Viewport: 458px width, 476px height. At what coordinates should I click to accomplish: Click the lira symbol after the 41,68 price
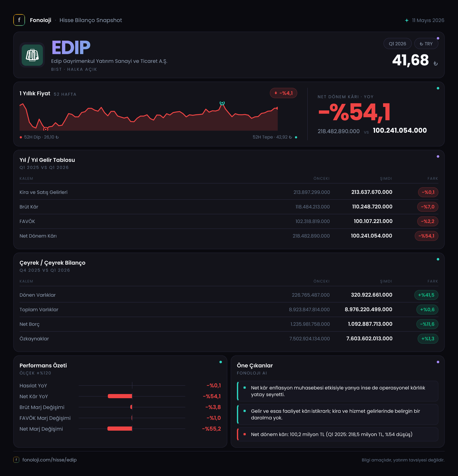[436, 63]
